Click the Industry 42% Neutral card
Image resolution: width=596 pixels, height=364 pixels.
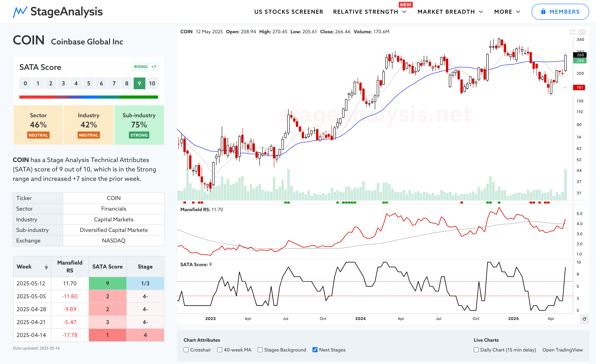point(89,125)
